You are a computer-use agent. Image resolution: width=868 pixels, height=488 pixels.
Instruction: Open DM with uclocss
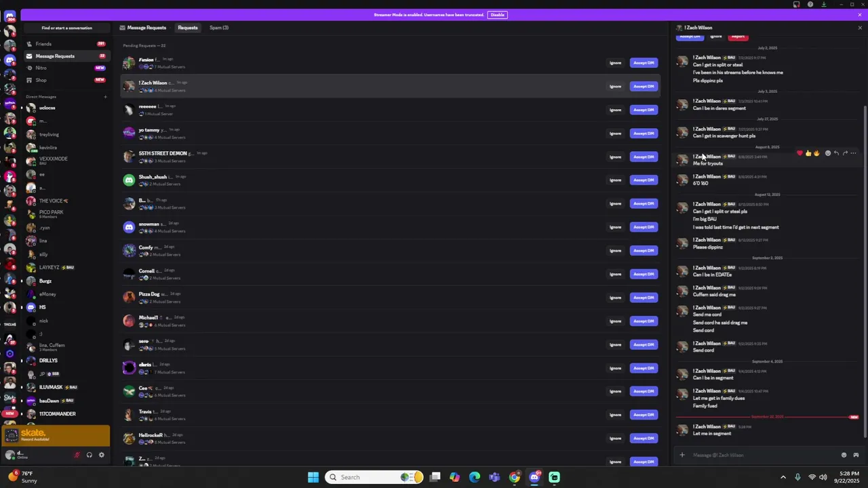65,108
